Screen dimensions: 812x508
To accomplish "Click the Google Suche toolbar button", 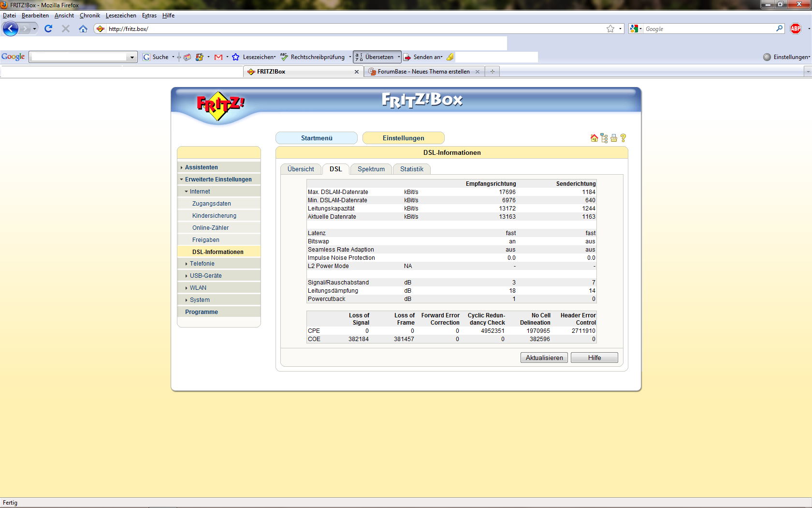I will point(156,57).
